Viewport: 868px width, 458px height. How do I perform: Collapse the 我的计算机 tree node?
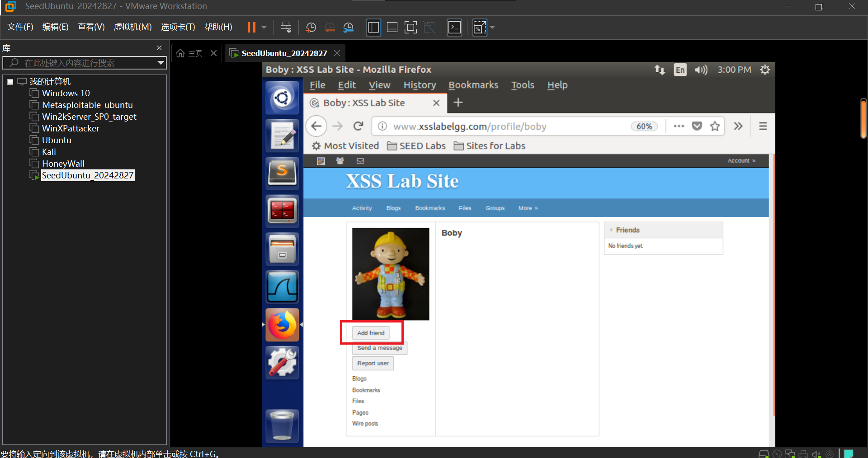[10, 82]
